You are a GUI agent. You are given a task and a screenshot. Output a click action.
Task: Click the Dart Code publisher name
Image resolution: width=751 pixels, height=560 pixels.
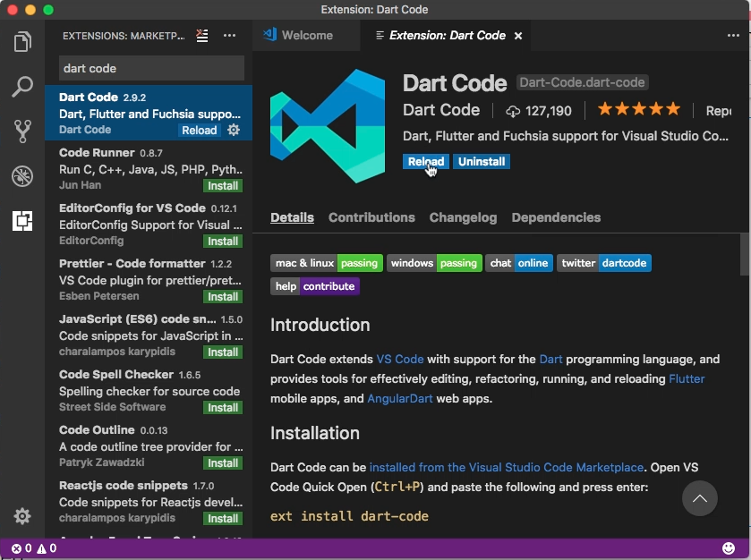tap(441, 110)
